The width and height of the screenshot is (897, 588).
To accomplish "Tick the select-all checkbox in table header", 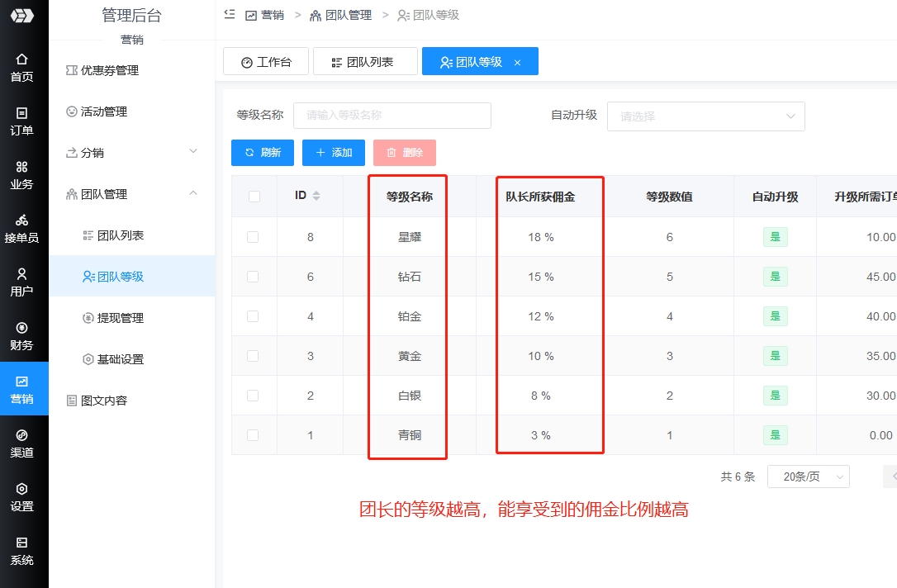I will 254,197.
